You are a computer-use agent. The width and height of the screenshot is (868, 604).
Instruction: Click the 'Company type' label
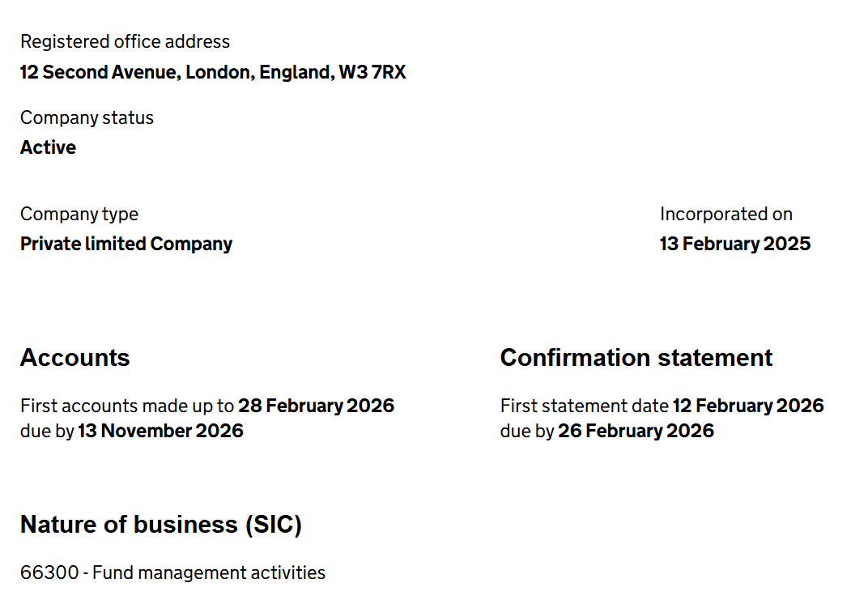[79, 214]
